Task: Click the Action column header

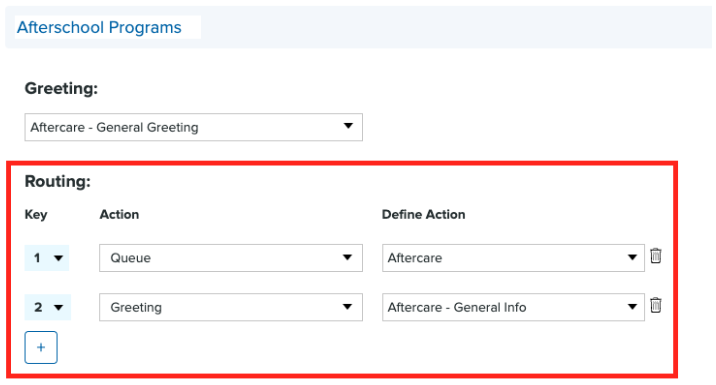Action: tap(119, 215)
